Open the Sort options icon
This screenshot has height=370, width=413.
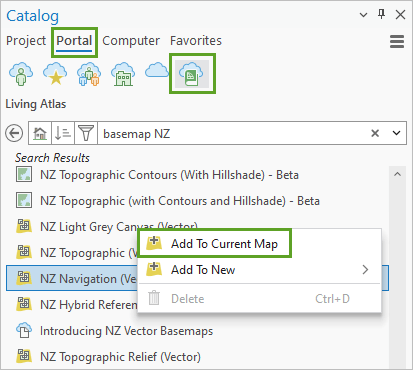tap(63, 133)
